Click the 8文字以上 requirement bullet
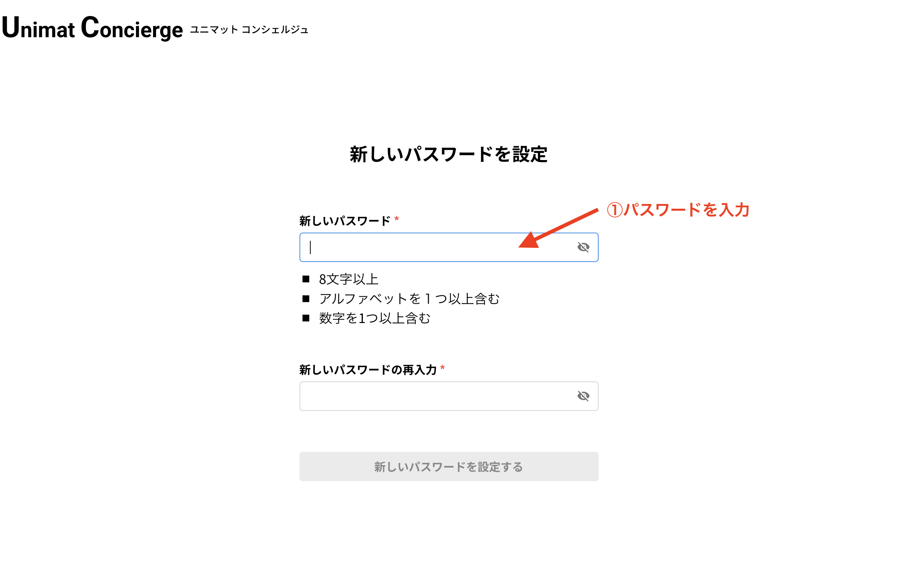This screenshot has height=588, width=900. [x=349, y=279]
